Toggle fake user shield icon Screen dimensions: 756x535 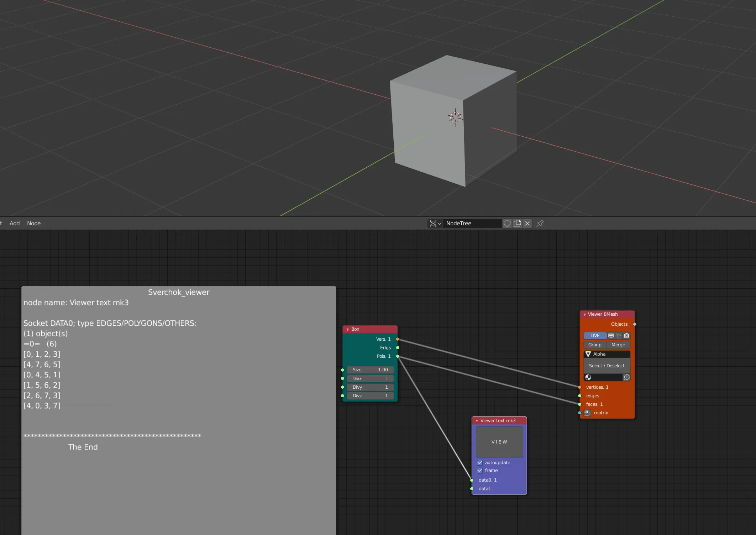pyautogui.click(x=507, y=223)
